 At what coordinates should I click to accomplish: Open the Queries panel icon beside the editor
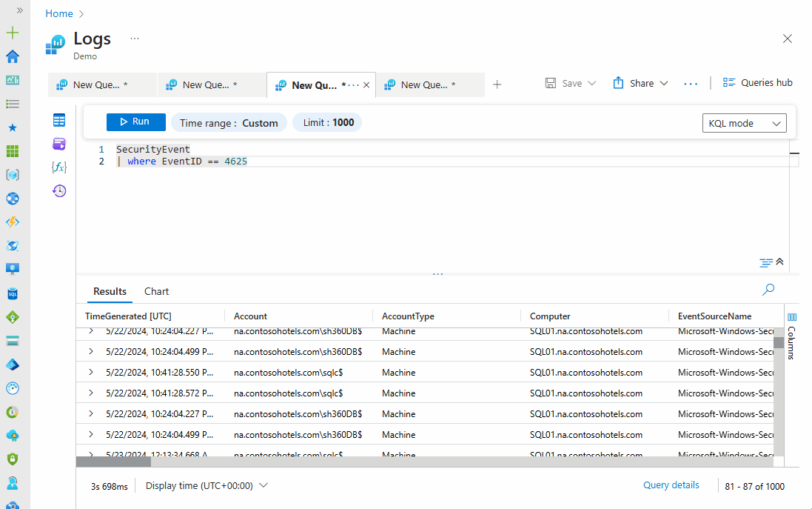click(x=59, y=144)
